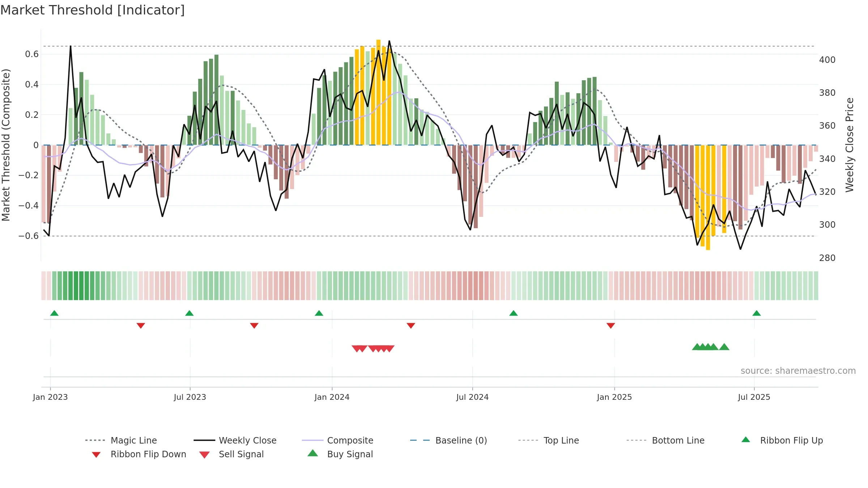Toggle the Buy Signal legend entry
This screenshot has height=488, width=868.
point(340,454)
